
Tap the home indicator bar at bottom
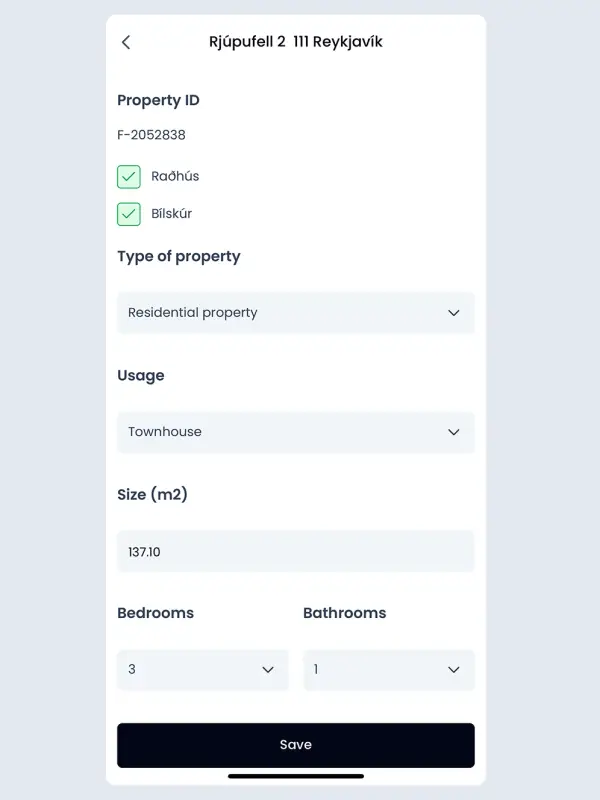coord(296,776)
